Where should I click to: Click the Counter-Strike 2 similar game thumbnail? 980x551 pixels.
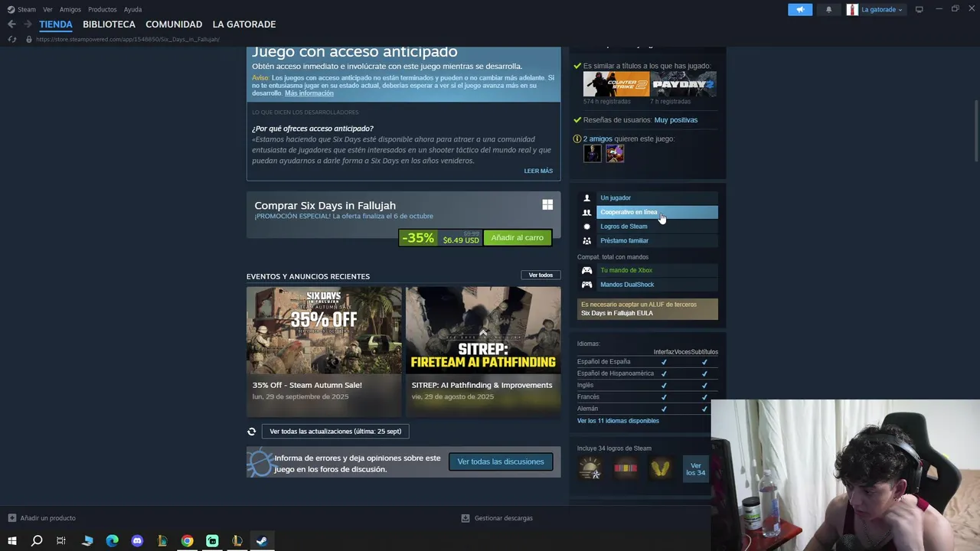click(616, 84)
